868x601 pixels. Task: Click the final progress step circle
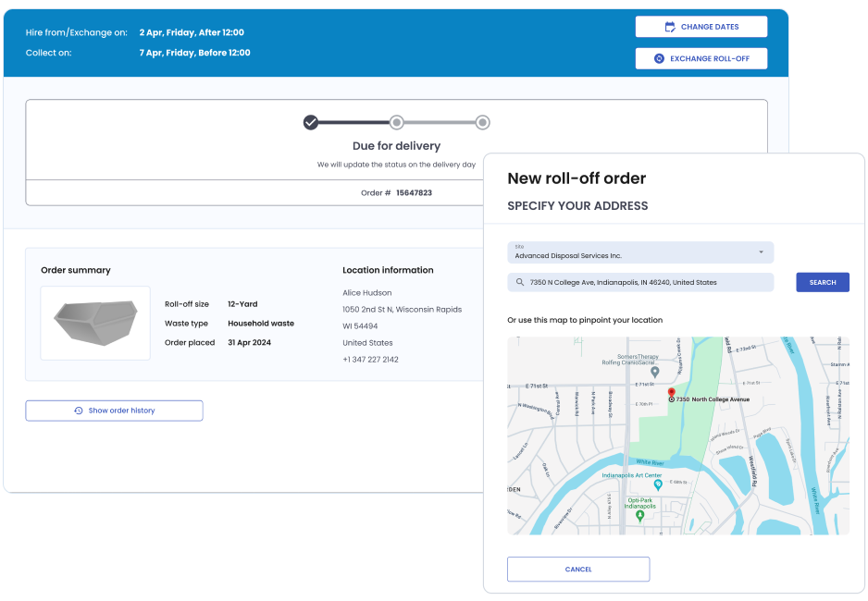(x=482, y=122)
